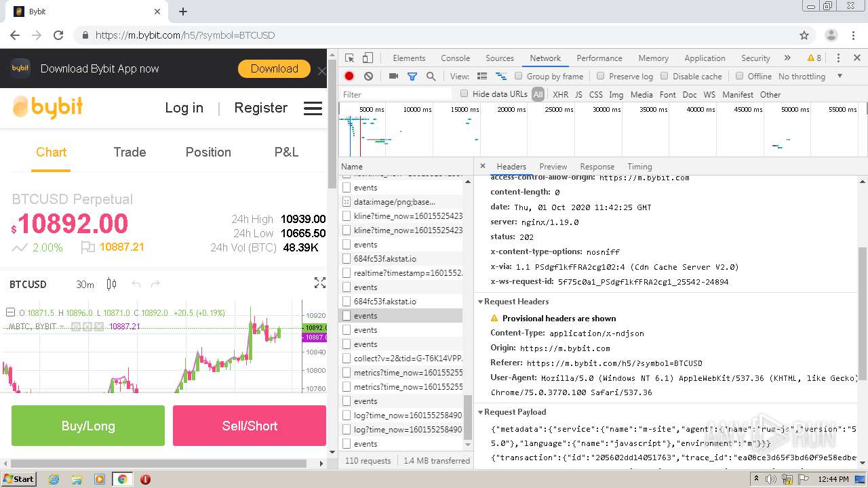Show more DevTools panels chevron

tap(787, 58)
